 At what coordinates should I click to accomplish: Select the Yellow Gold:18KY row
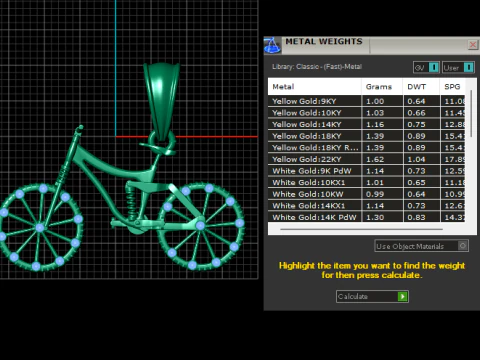point(366,136)
